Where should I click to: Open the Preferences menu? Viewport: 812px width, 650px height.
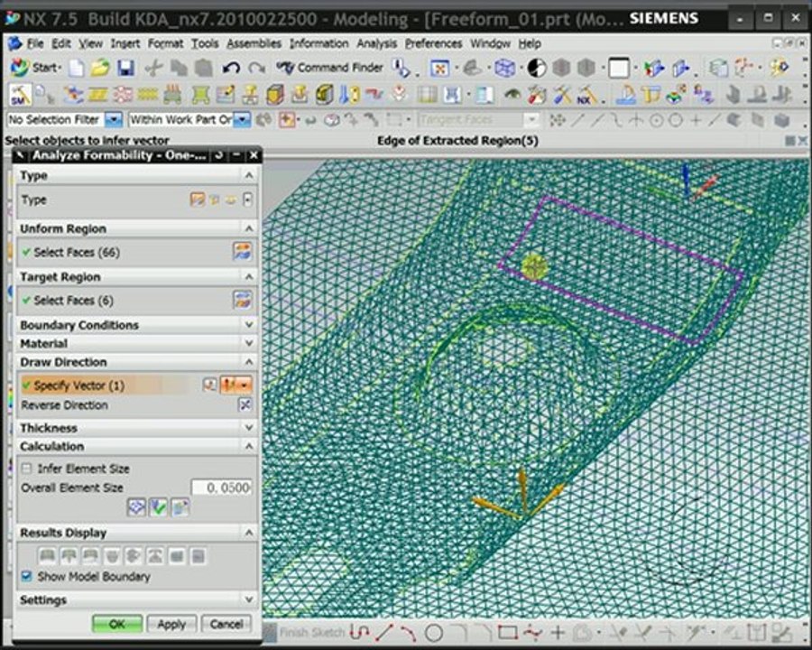coord(433,43)
